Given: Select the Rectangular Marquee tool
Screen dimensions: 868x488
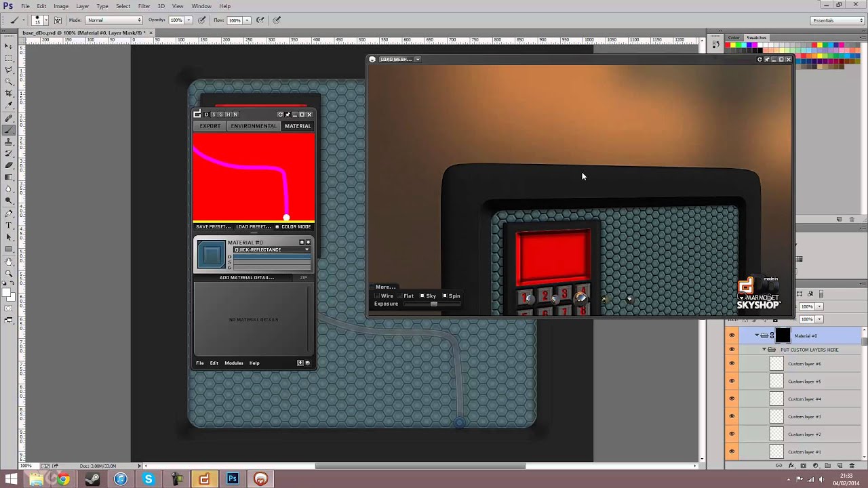Looking at the screenshot, I should click(8, 58).
